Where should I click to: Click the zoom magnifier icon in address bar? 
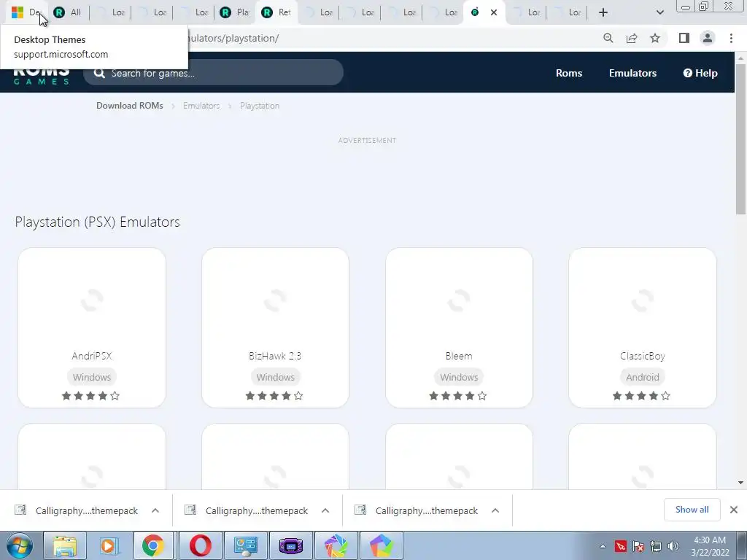pyautogui.click(x=608, y=38)
